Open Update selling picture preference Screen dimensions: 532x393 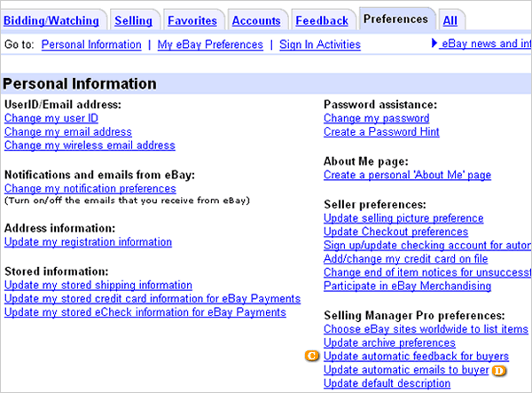click(x=403, y=218)
